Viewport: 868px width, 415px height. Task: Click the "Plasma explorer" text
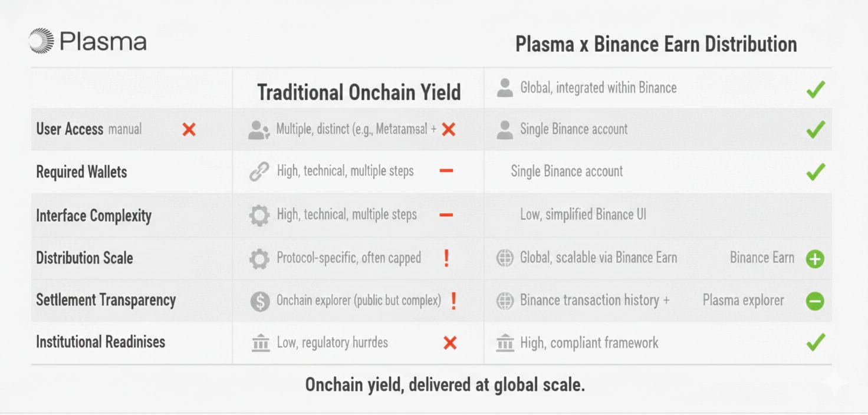click(743, 300)
